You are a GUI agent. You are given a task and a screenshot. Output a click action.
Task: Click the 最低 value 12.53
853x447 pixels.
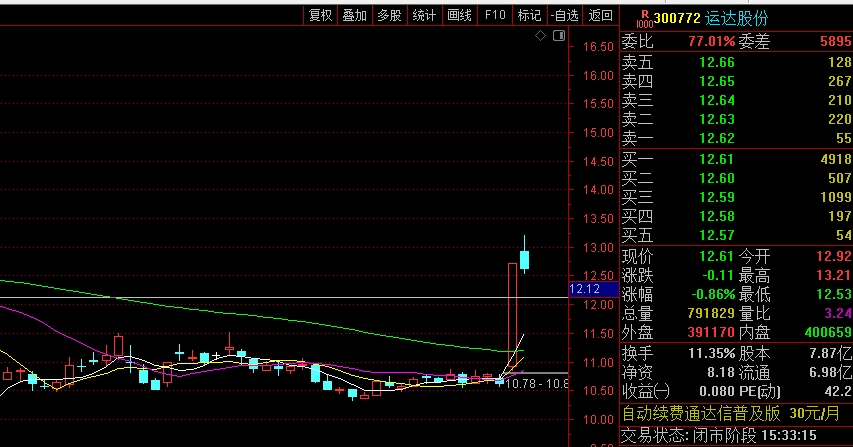[834, 294]
